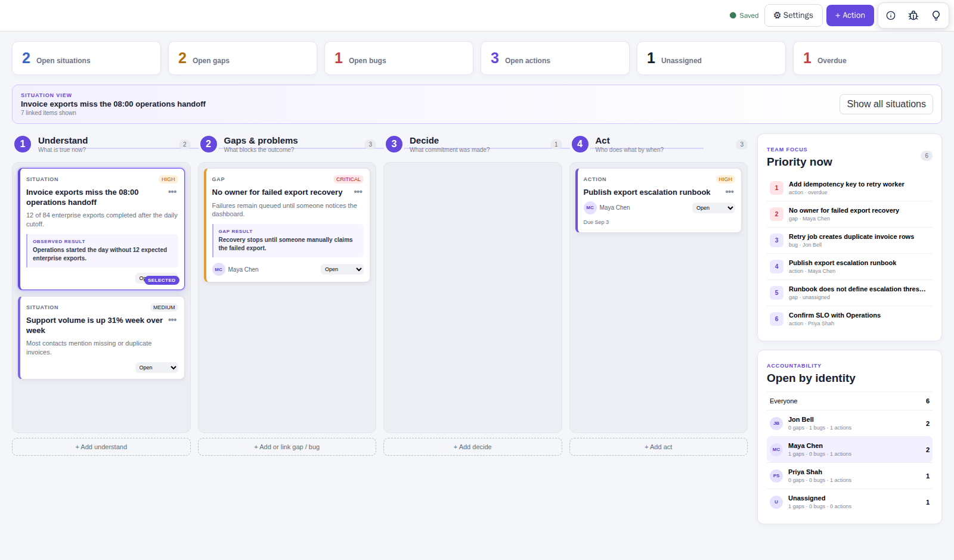Select step 1 Understand circle
Screen dimensions: 954x560
pyautogui.click(x=23, y=144)
